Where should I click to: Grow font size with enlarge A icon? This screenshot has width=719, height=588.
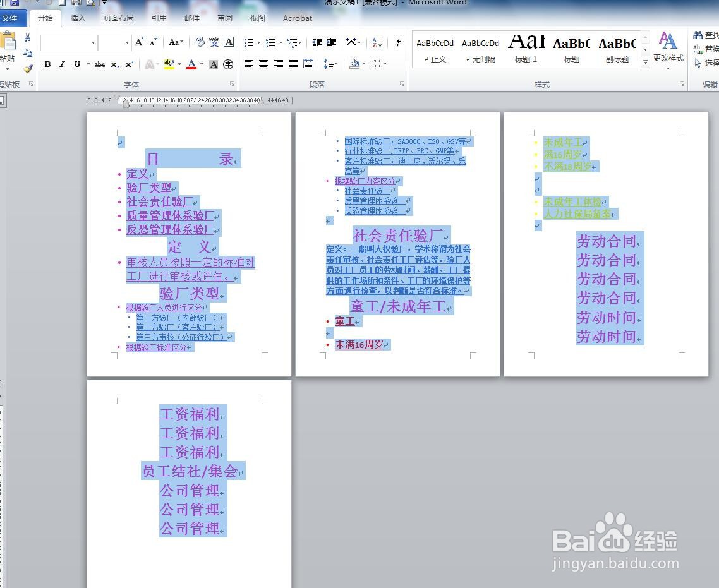tap(140, 42)
